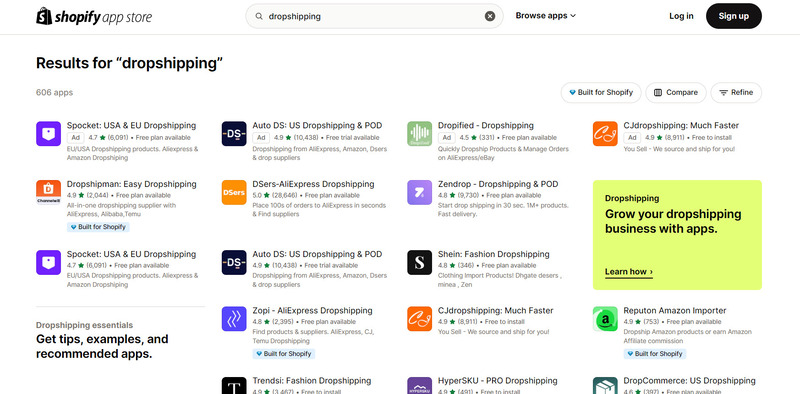Open DSers-AliExpress Dropshipping title
800x394 pixels.
point(313,184)
